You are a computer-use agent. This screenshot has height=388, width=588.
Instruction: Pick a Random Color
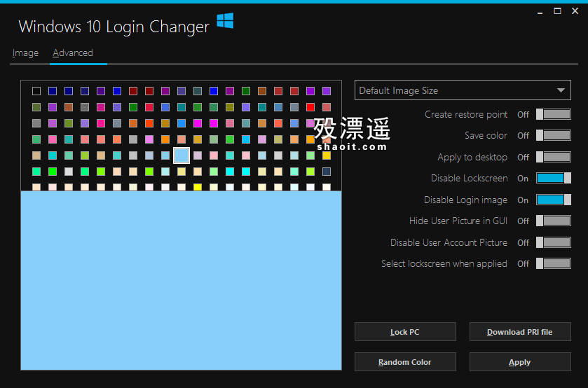point(405,362)
